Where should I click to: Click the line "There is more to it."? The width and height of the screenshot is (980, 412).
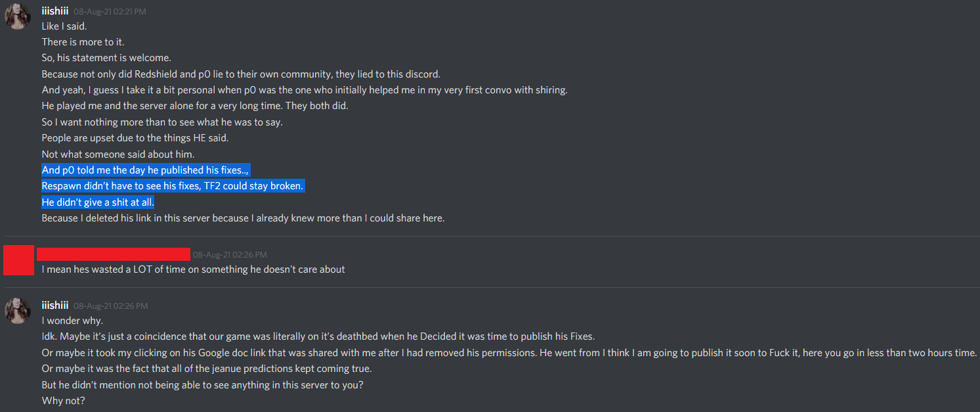pos(83,42)
